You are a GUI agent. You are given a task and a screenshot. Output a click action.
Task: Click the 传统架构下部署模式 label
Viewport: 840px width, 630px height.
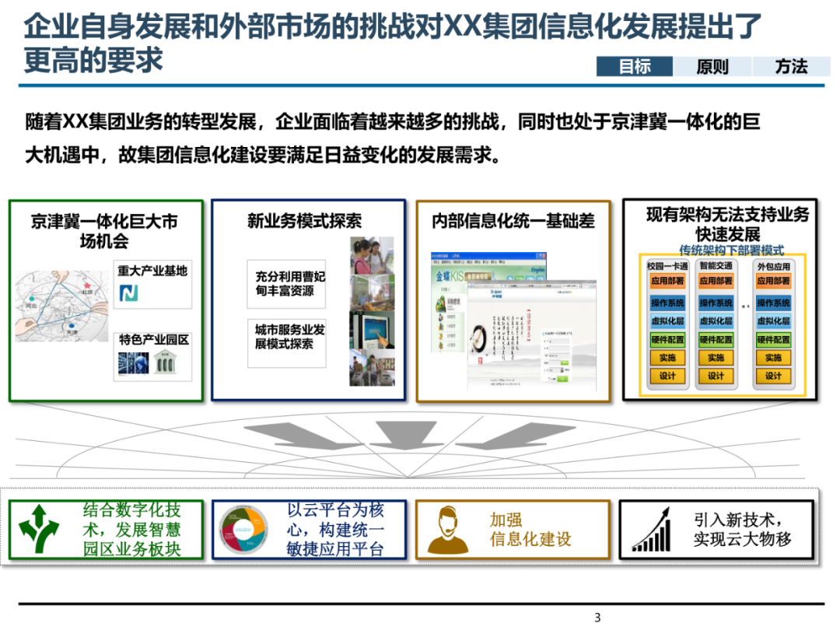point(731,250)
